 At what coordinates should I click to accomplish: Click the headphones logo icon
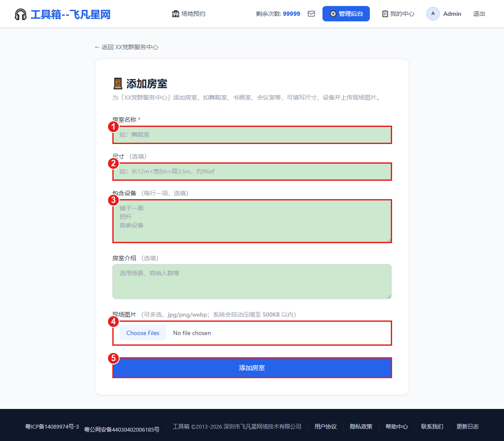tap(21, 14)
